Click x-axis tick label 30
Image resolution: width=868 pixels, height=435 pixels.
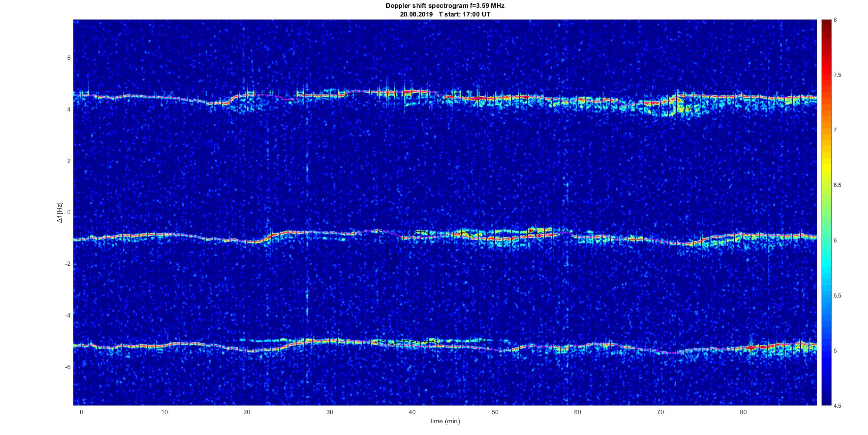(x=329, y=412)
